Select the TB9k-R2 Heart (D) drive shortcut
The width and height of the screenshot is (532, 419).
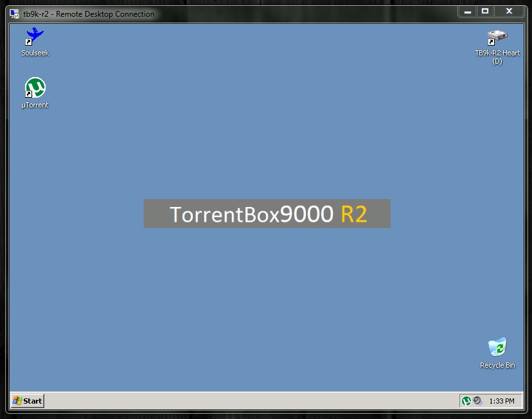click(x=497, y=47)
